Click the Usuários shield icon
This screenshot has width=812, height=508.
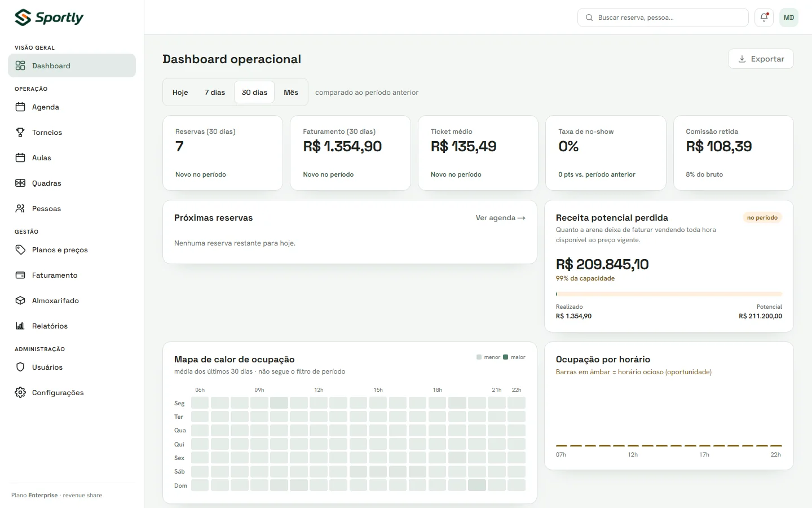20,367
